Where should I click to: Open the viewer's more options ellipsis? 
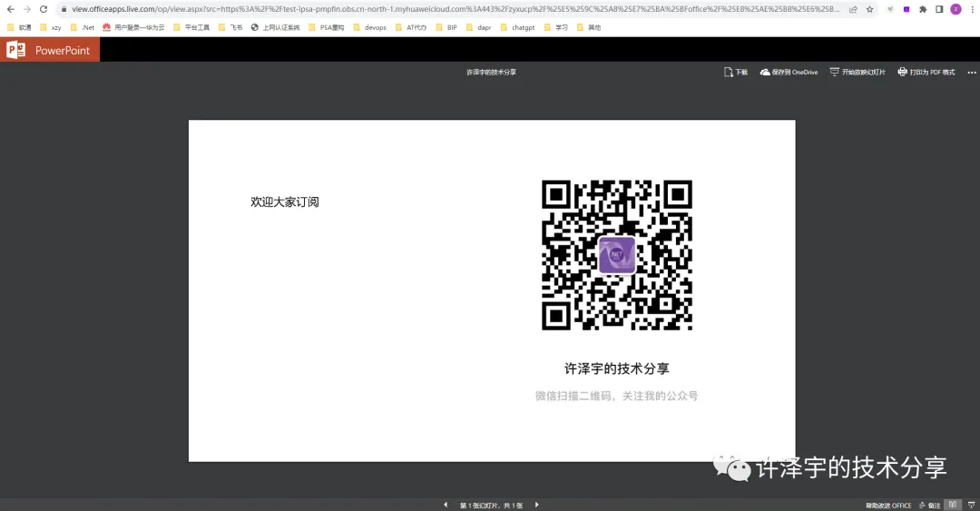(972, 73)
